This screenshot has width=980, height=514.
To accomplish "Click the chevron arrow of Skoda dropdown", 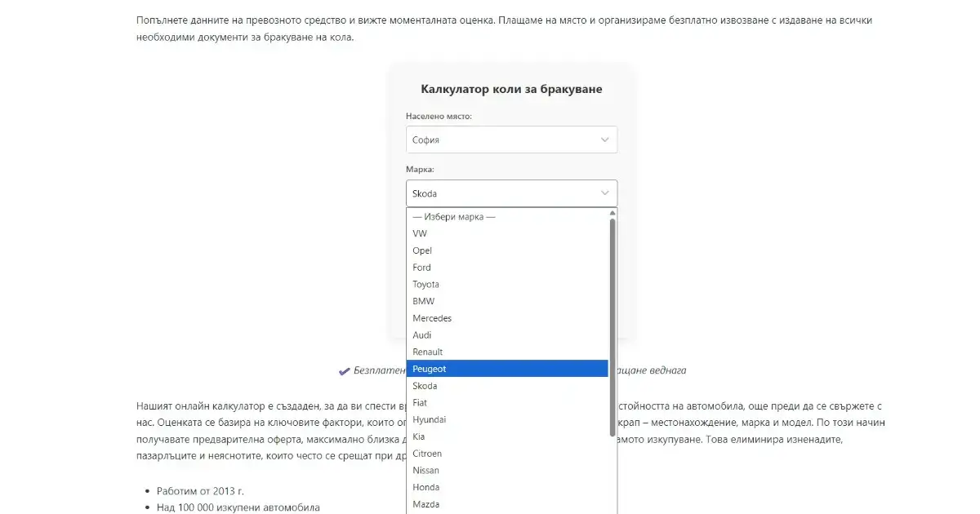I will point(605,193).
